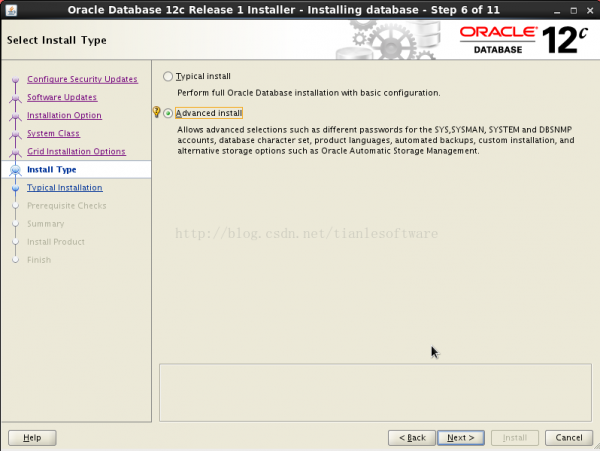Click the greyed-out Install button

pyautogui.click(x=515, y=438)
